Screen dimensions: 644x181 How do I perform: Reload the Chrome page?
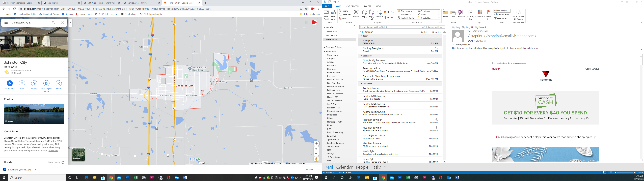click(x=14, y=9)
